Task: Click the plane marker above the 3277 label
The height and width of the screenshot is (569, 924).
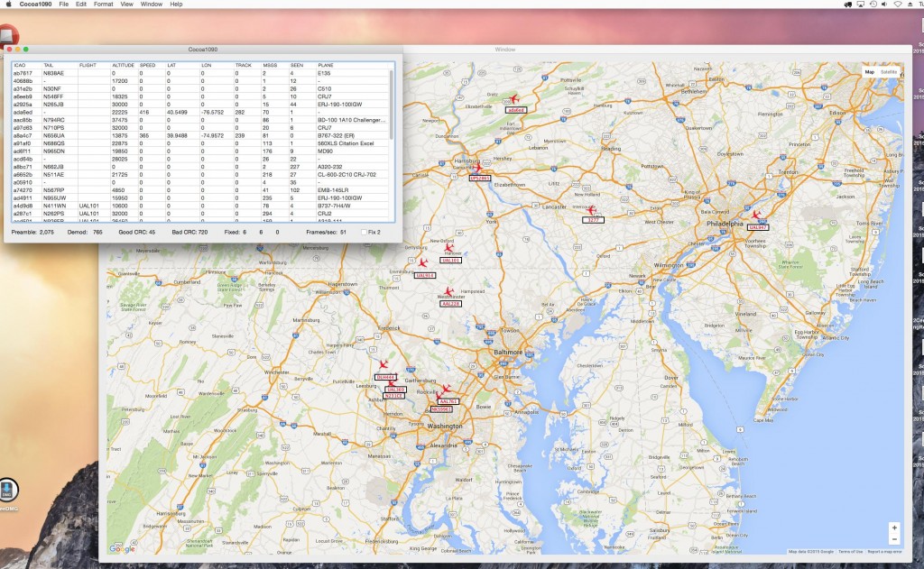Action: [591, 210]
